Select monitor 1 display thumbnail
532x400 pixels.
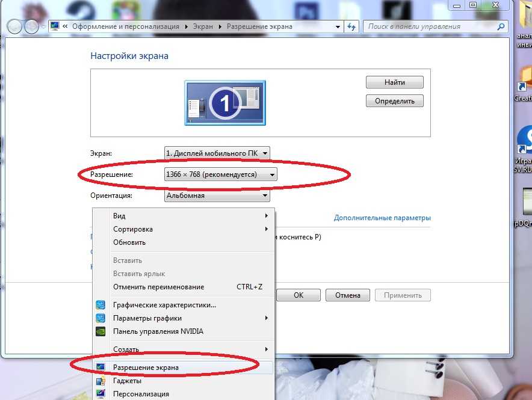point(225,103)
